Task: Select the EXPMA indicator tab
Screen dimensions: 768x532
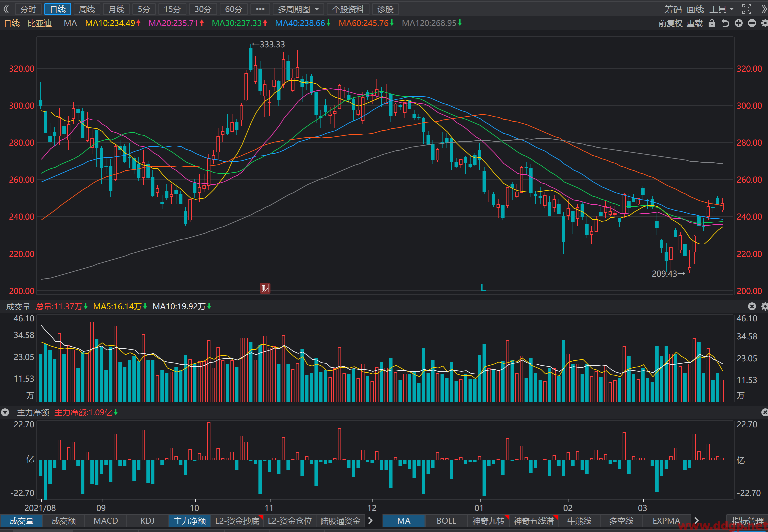Action: point(666,521)
